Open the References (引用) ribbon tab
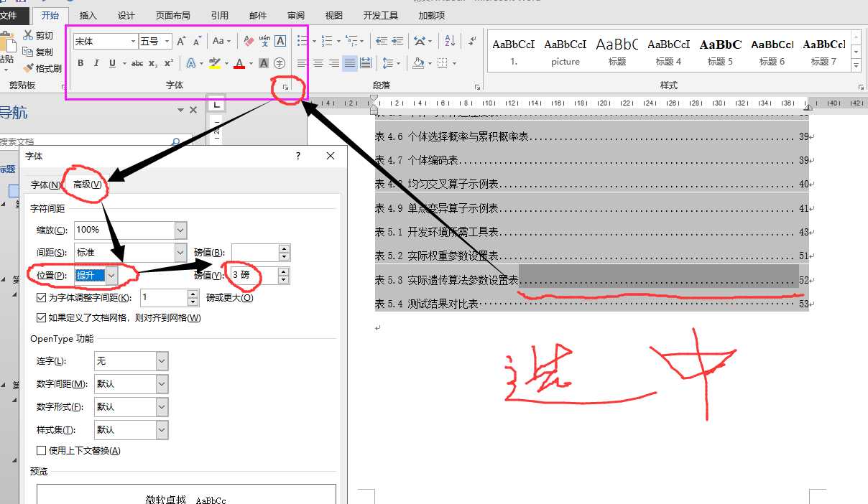This screenshot has height=504, width=868. [220, 16]
